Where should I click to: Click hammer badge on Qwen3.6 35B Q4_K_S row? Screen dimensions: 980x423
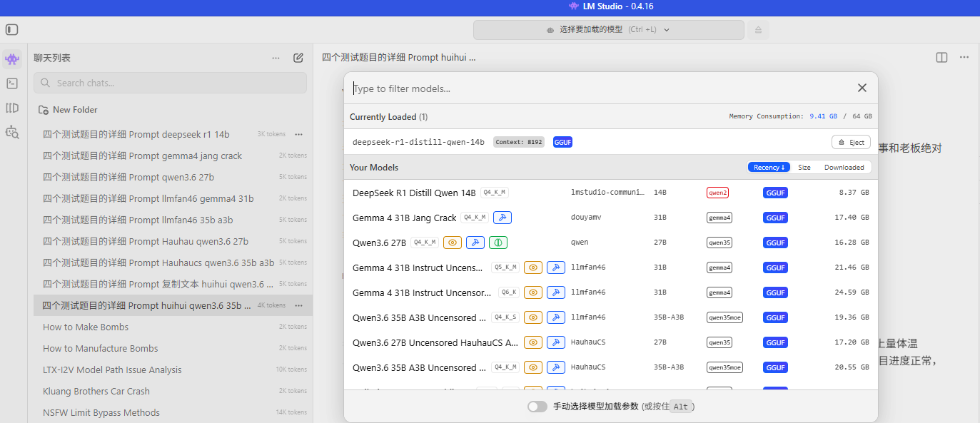[556, 317]
